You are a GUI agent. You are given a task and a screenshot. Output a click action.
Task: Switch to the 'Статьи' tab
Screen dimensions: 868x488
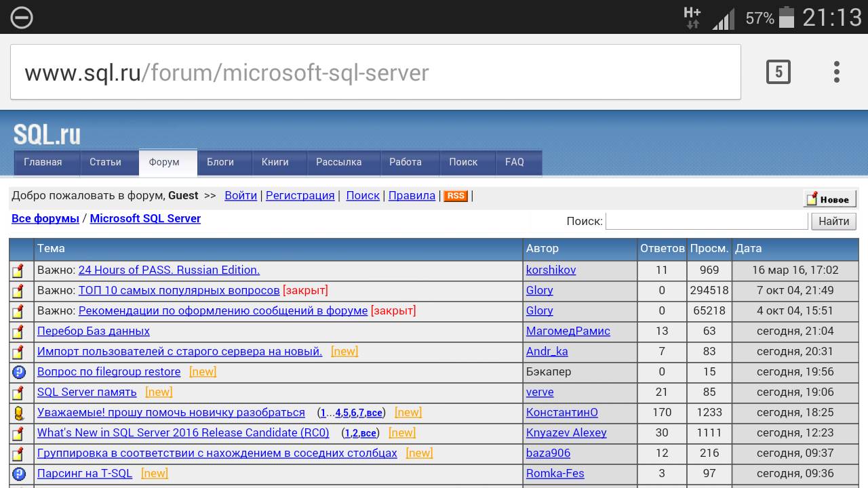click(x=105, y=163)
